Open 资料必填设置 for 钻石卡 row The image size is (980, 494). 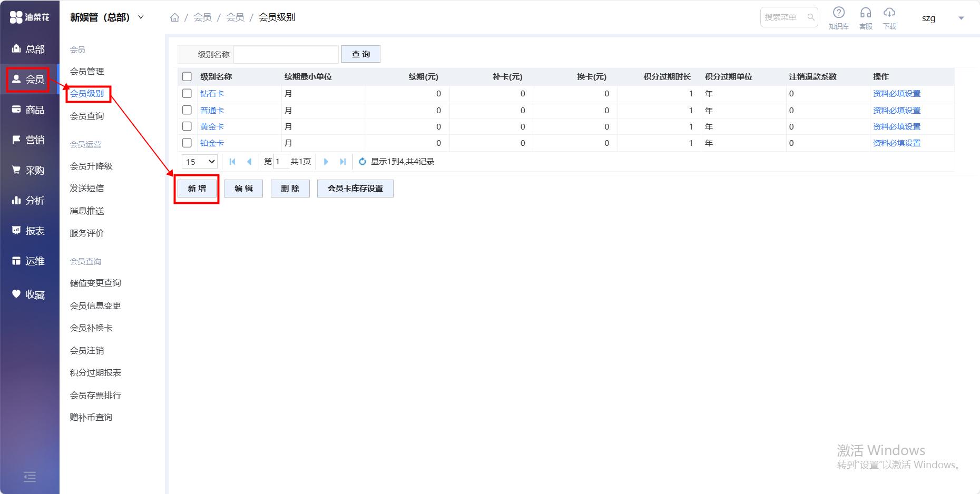(897, 93)
